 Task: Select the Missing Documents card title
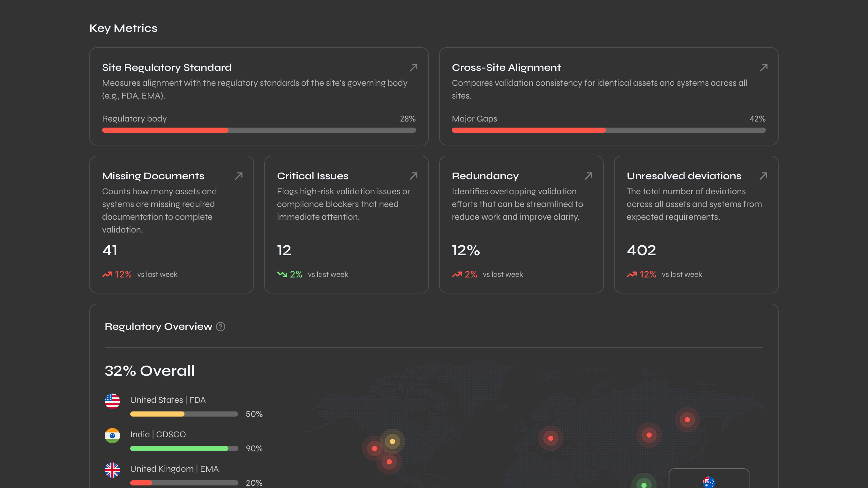(x=153, y=176)
